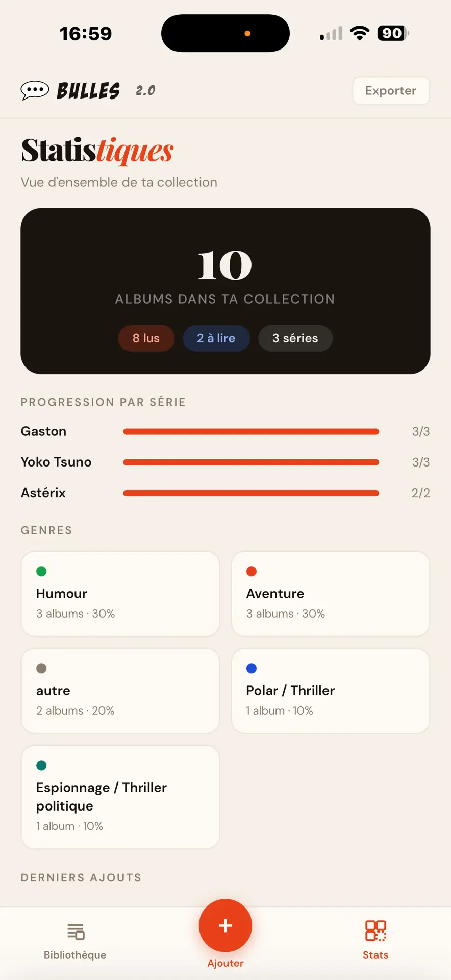Open Espionnage / Thriller politique card

click(120, 797)
